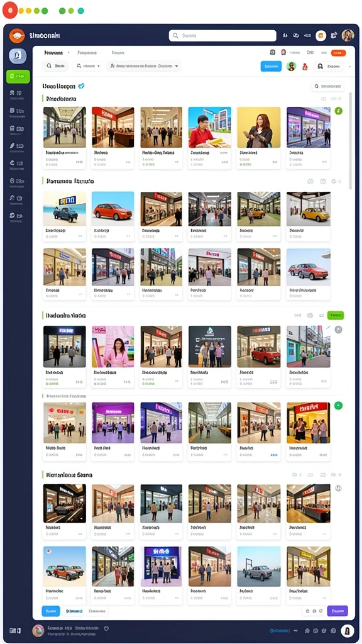The height and width of the screenshot is (644, 362).
Task: Open the profile icon at sidebar top
Action: pyautogui.click(x=18, y=55)
